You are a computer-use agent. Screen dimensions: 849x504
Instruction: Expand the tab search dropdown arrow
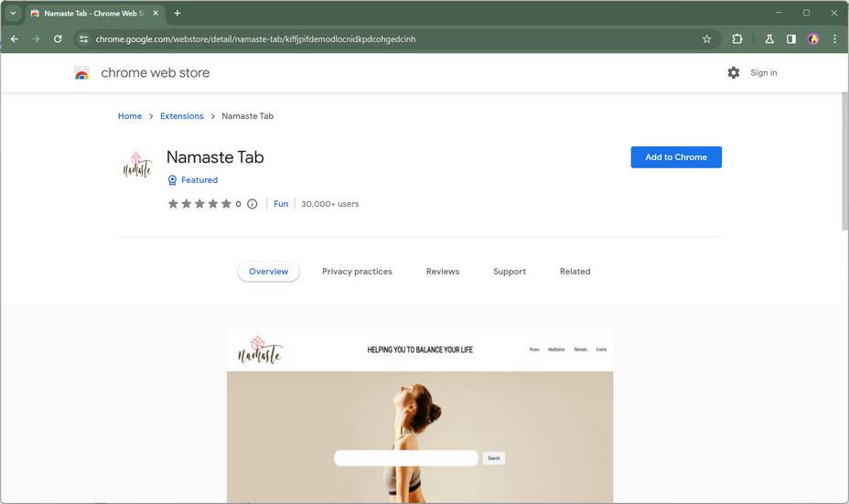[x=13, y=14]
